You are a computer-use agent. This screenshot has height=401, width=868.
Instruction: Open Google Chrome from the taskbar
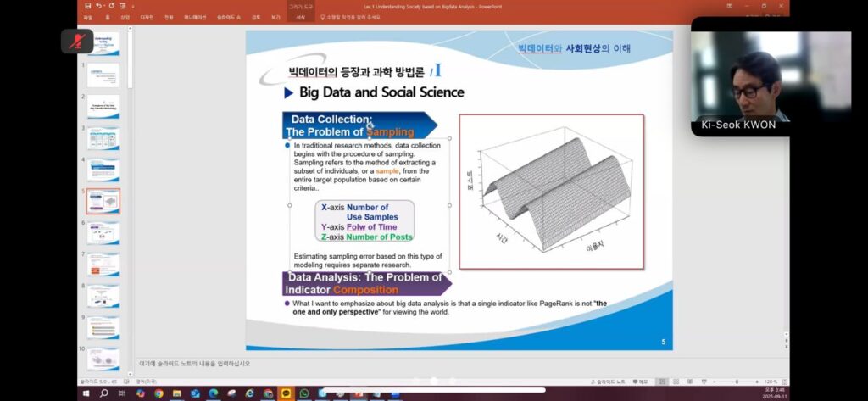coord(159,393)
